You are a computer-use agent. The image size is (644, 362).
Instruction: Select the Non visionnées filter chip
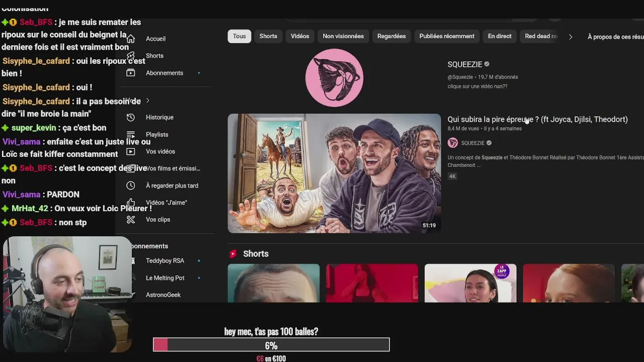(x=343, y=36)
